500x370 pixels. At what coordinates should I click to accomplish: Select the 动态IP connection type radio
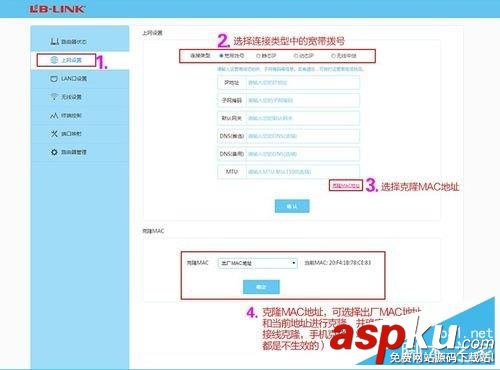[295, 56]
